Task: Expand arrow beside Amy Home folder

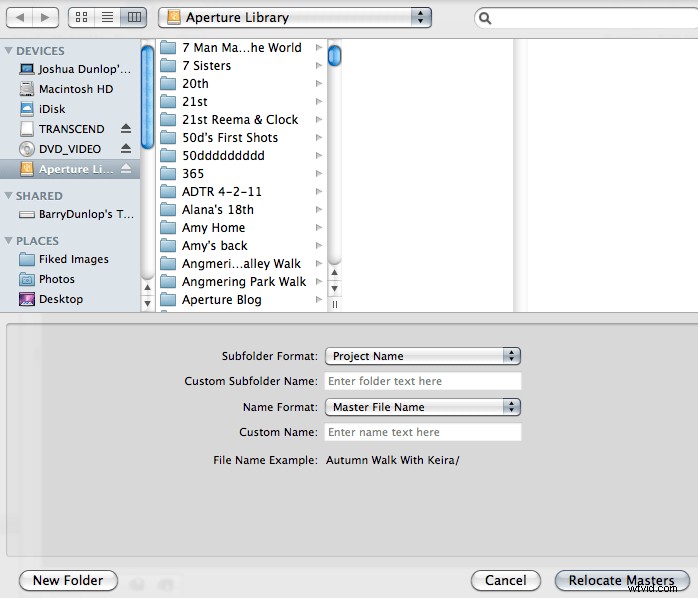Action: coord(318,228)
